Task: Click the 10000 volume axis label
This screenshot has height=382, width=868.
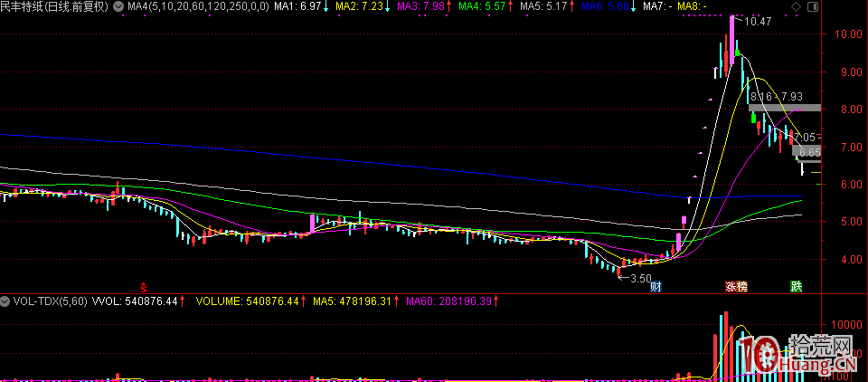Action: 846,325
